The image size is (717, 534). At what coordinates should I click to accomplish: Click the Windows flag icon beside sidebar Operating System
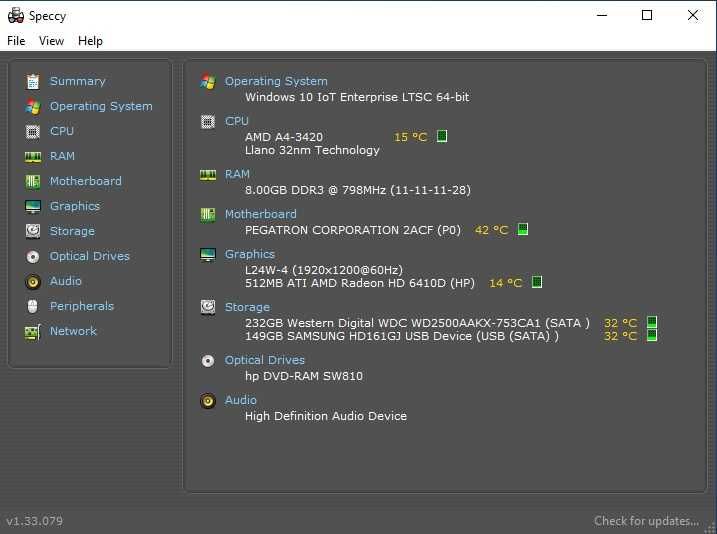click(x=33, y=107)
